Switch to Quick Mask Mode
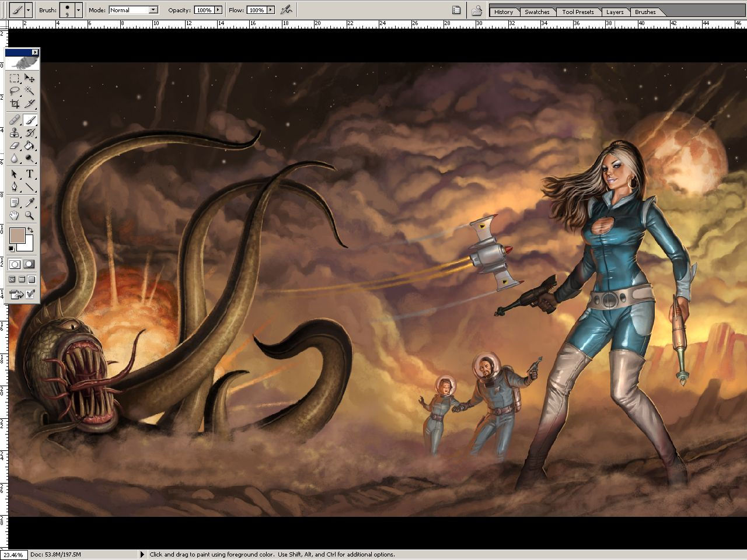 click(29, 264)
